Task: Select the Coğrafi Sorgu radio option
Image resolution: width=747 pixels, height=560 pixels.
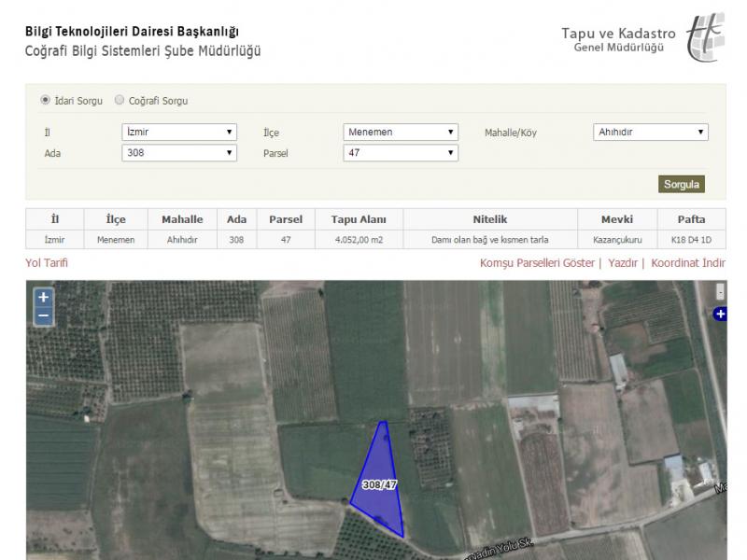Action: [x=120, y=100]
